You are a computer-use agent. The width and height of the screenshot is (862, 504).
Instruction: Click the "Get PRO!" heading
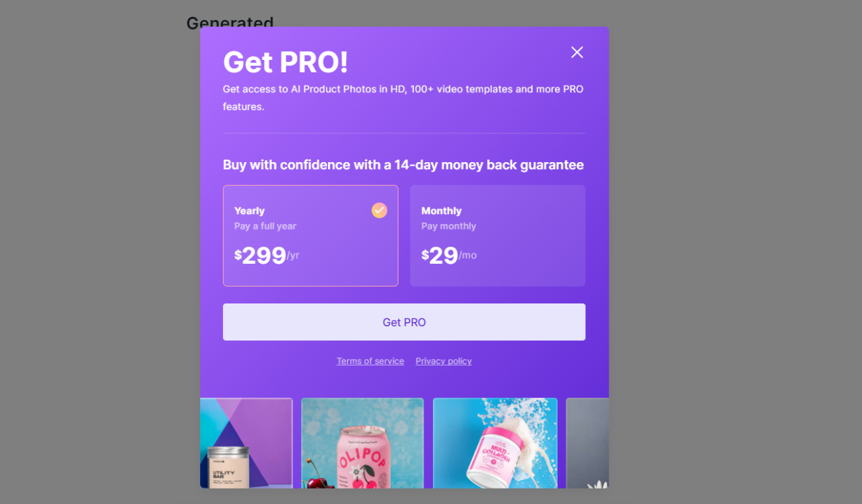point(286,62)
